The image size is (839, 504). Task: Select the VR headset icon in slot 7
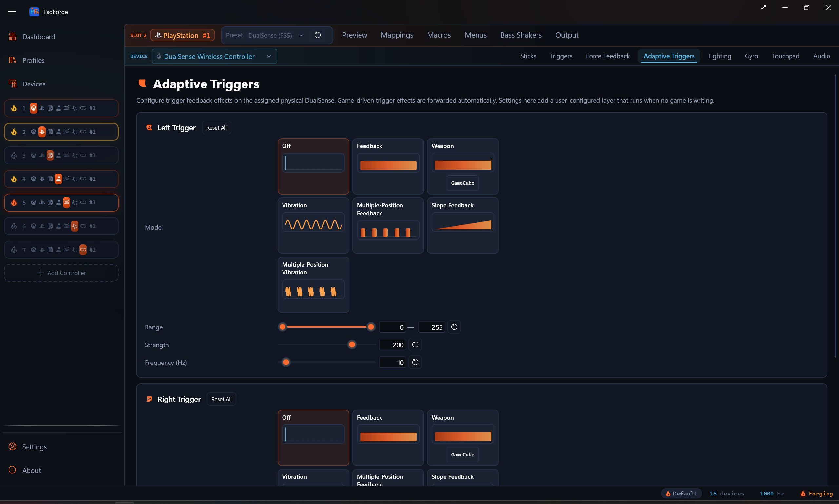tap(83, 250)
